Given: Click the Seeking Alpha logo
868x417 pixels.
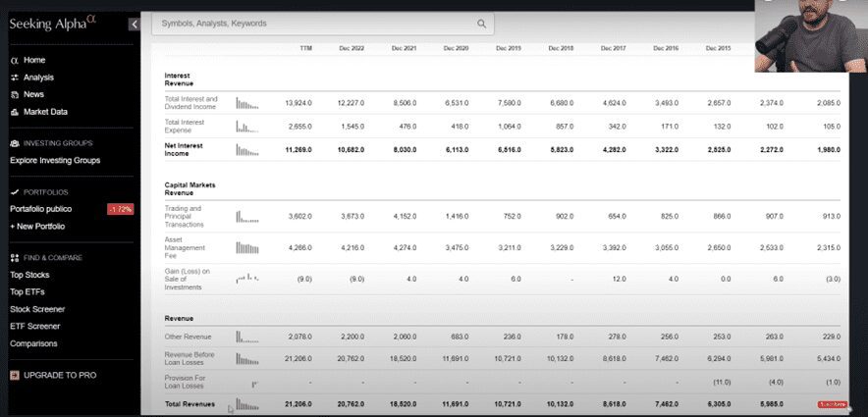Looking at the screenshot, I should (53, 24).
